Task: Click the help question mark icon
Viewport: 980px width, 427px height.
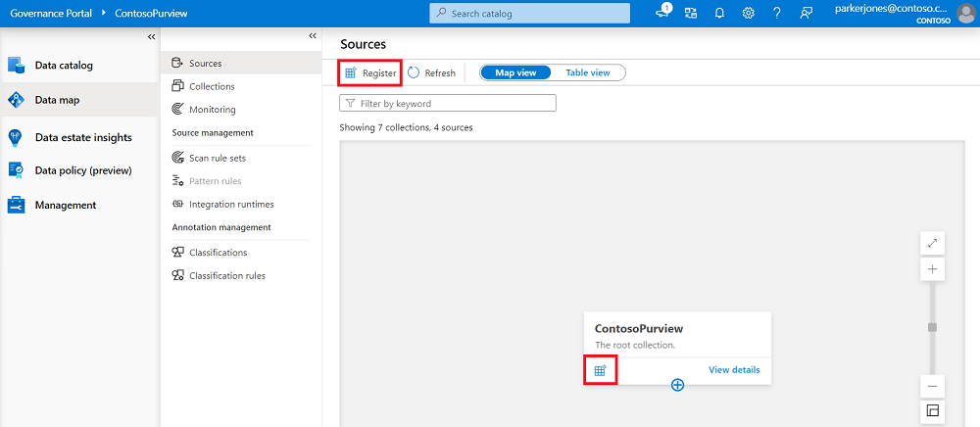Action: pos(777,14)
